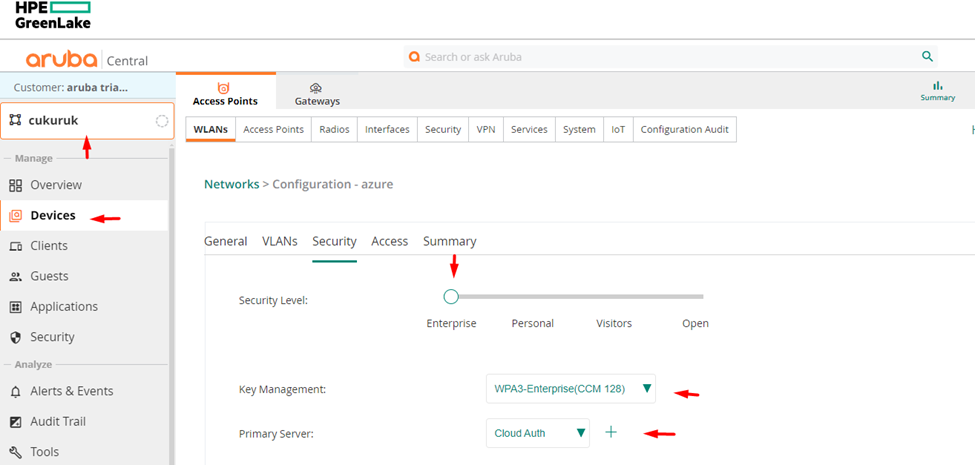Image resolution: width=975 pixels, height=465 pixels.
Task: Click the sidebar vertical scrollbar
Action: point(172,306)
